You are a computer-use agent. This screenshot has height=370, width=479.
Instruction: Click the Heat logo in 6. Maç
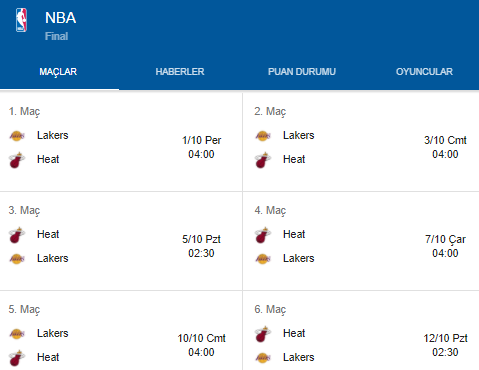(263, 334)
